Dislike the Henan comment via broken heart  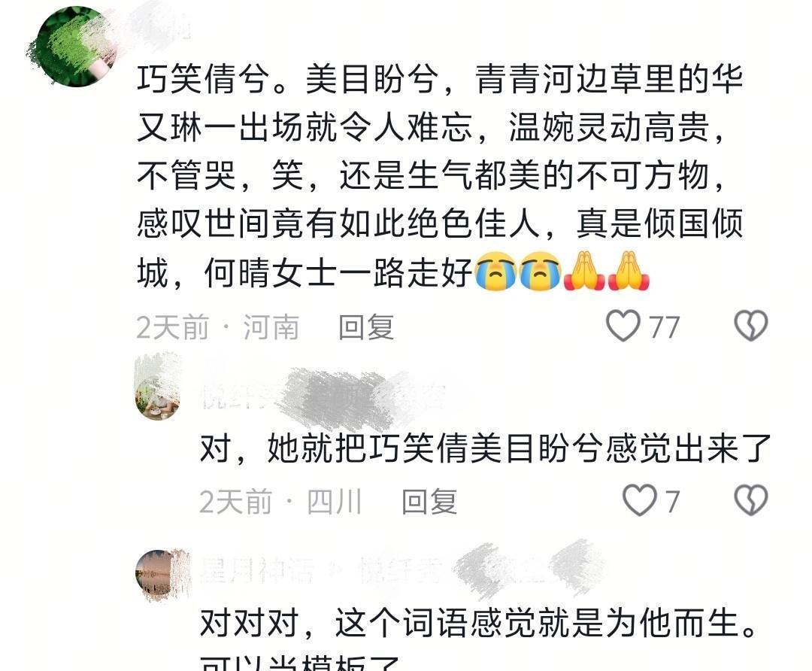(x=751, y=326)
